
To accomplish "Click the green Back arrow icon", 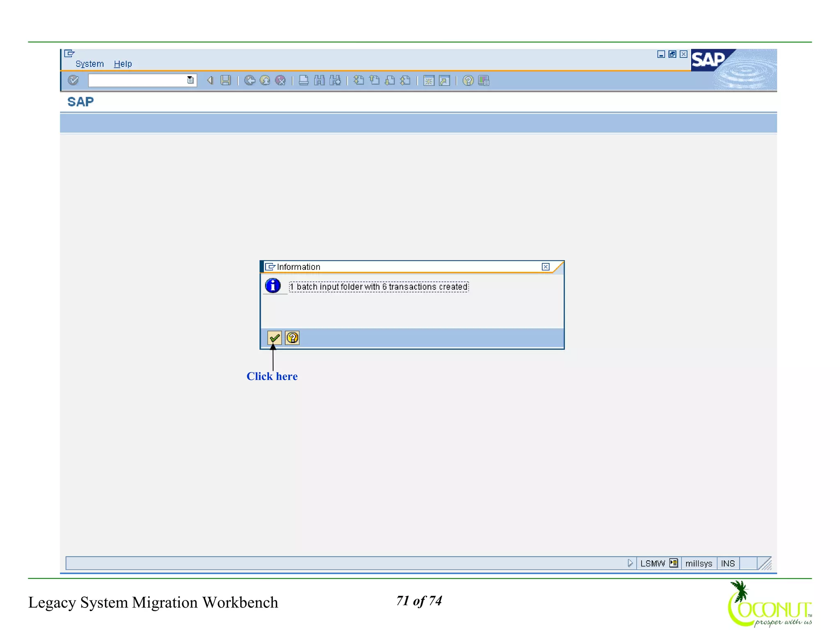I will click(x=249, y=80).
